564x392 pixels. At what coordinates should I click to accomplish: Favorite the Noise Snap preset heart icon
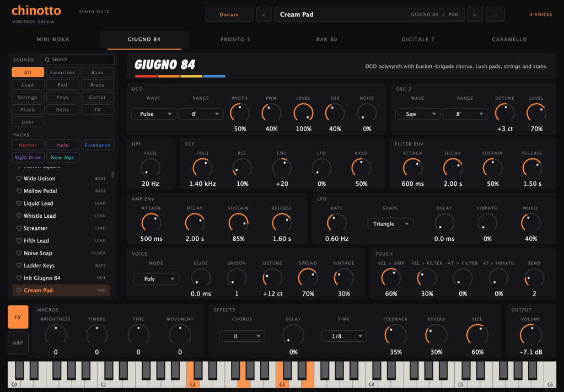[x=19, y=253]
